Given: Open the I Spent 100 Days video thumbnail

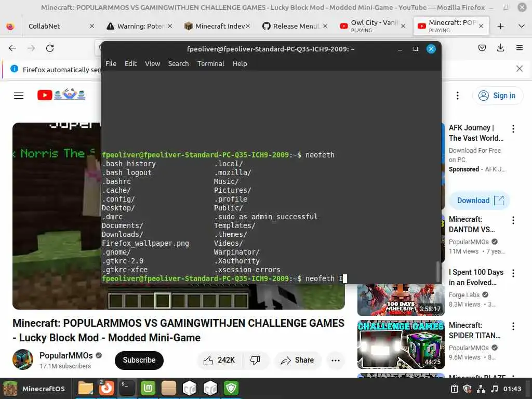Looking at the screenshot, I should (401, 300).
